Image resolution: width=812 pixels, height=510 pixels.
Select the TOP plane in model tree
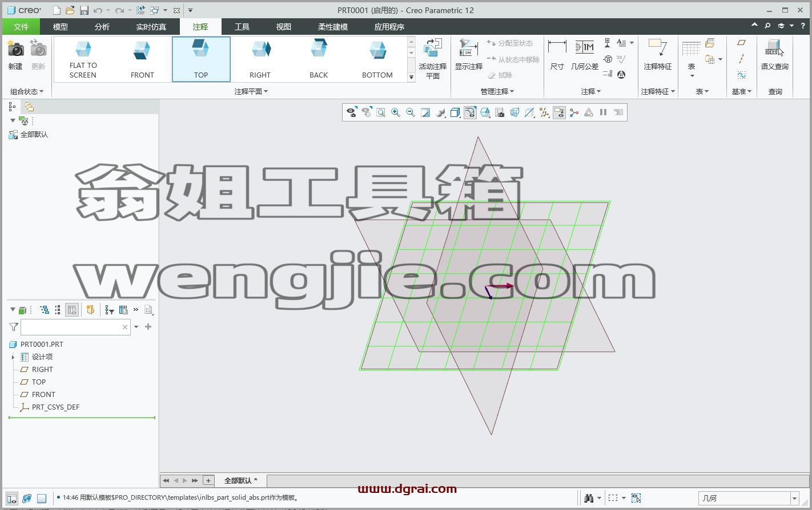click(38, 382)
